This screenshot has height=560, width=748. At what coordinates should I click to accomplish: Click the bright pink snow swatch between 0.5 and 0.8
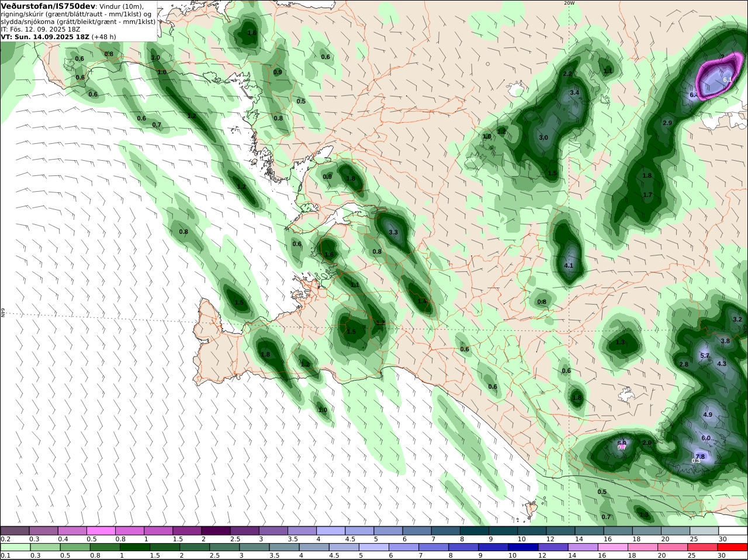pyautogui.click(x=101, y=531)
